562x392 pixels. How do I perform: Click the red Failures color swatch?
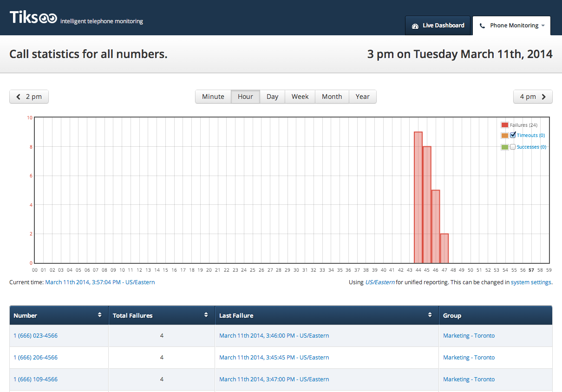click(x=504, y=125)
